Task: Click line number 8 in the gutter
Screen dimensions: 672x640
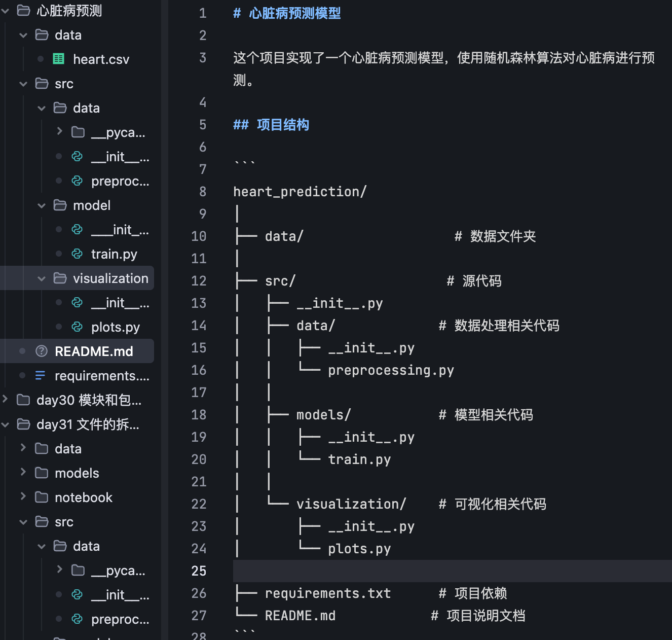Action: point(202,192)
